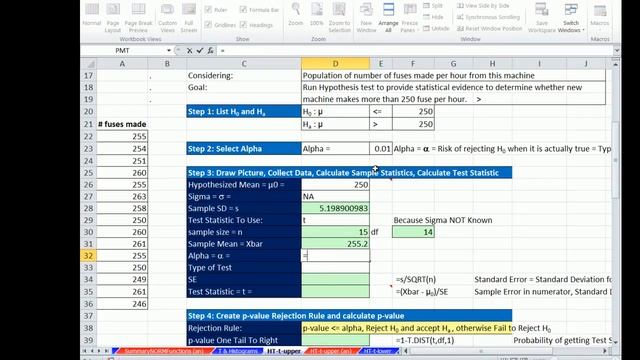The height and width of the screenshot is (360, 640).
Task: Go to last sheet tab arrow
Action: [x=107, y=351]
